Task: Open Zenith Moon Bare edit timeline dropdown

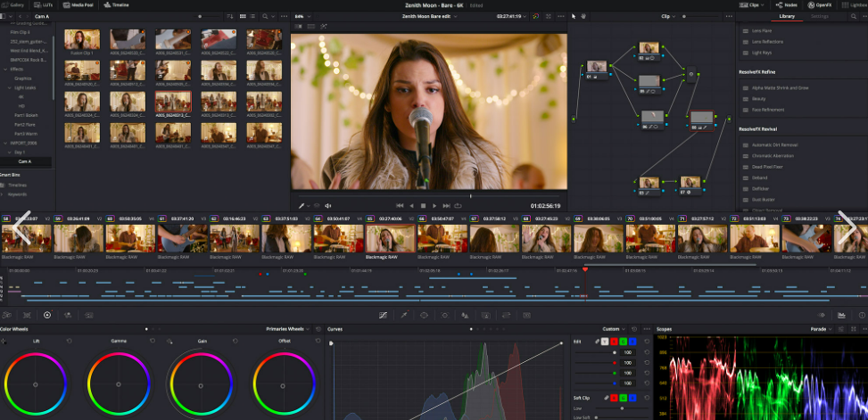Action: 430,17
